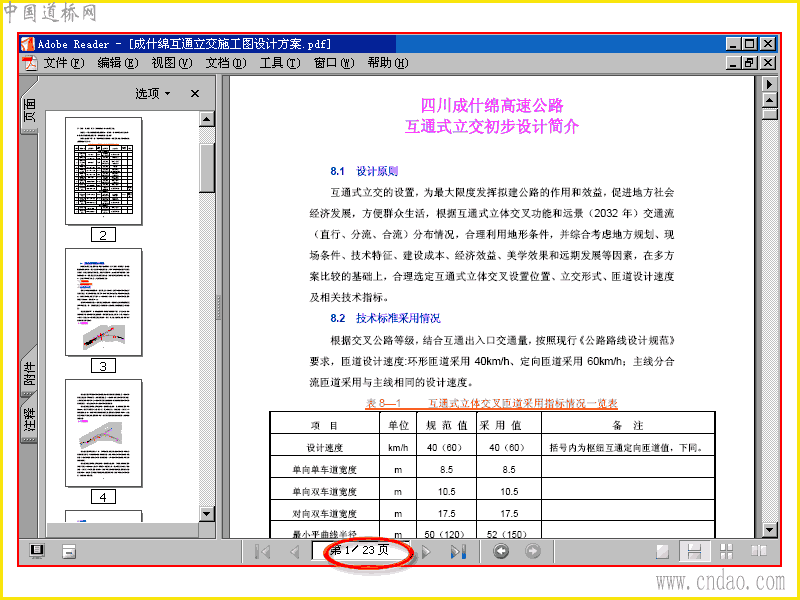The height and width of the screenshot is (600, 800).
Task: Go to the previous page
Action: [x=294, y=552]
